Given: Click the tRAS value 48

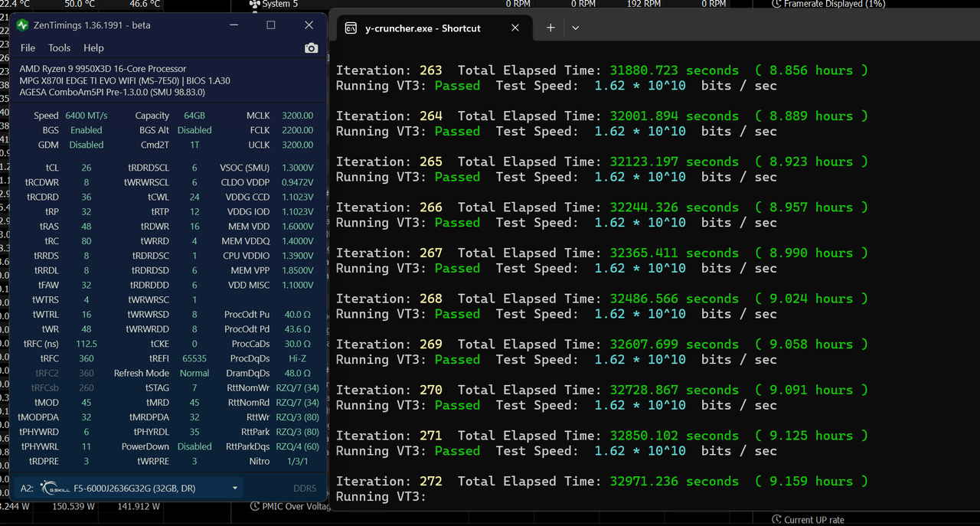Looking at the screenshot, I should pos(86,227).
